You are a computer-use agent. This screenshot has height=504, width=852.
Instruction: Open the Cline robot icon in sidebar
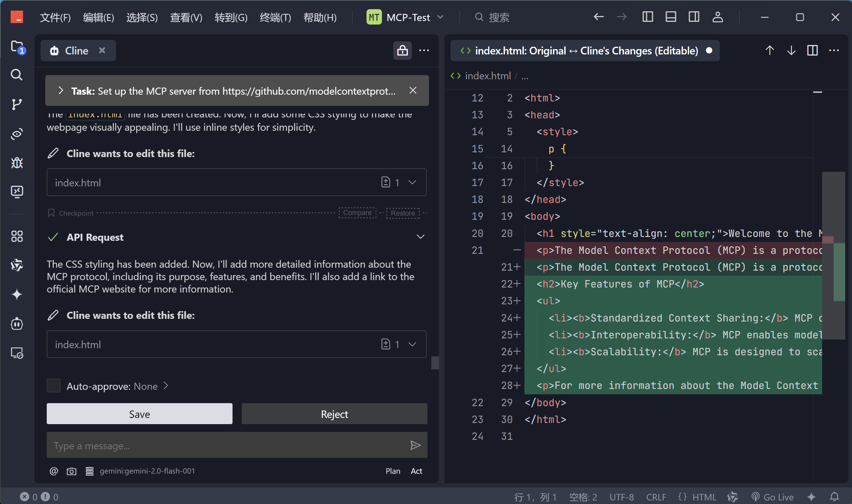[x=17, y=324]
